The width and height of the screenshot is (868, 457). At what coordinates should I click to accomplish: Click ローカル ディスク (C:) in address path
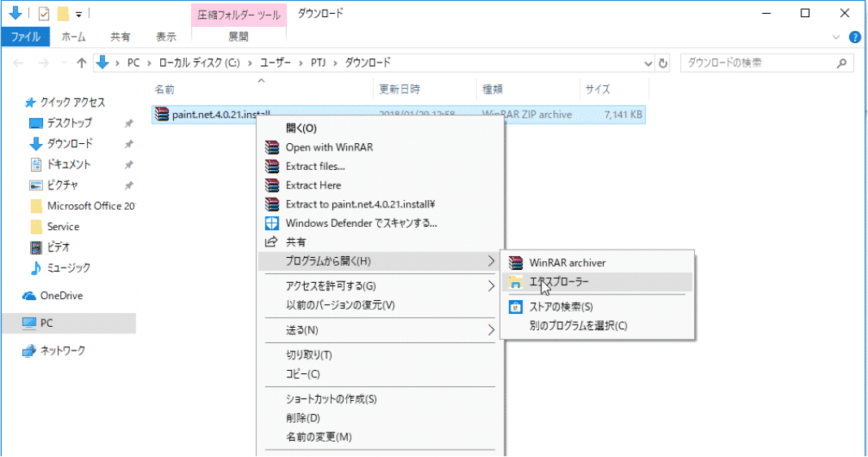[199, 63]
